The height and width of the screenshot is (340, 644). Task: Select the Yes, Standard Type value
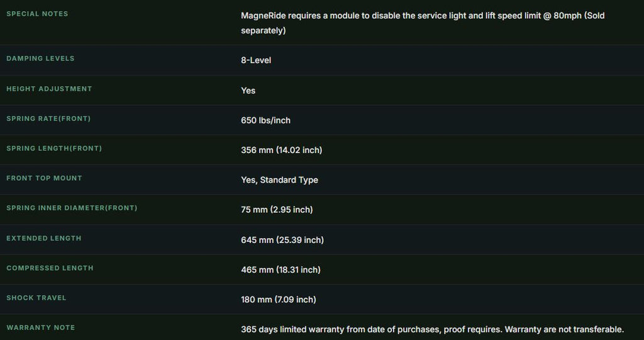[279, 179]
